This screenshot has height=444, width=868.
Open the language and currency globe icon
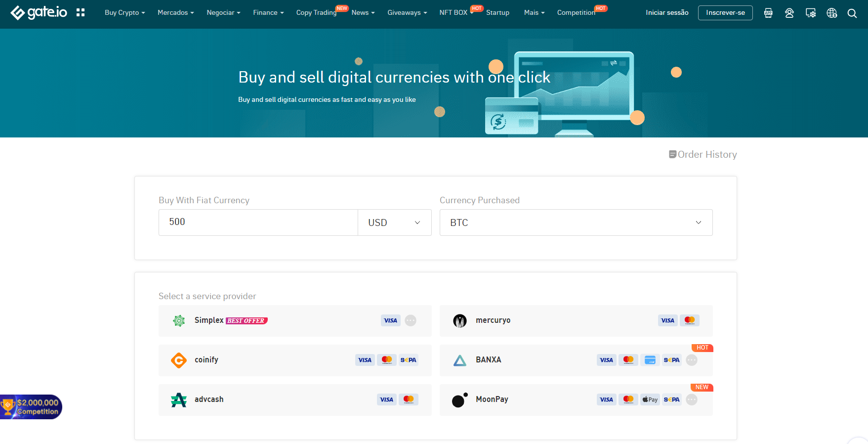tap(832, 13)
